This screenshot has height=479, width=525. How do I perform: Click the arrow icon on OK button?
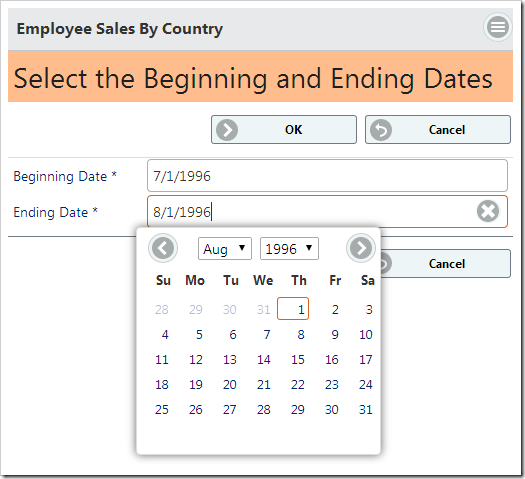coord(227,130)
